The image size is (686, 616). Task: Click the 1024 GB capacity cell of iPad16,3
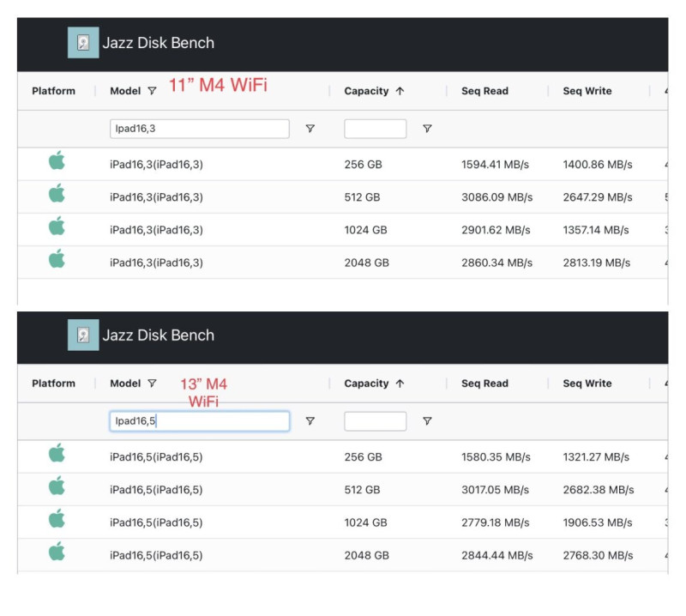tap(366, 230)
